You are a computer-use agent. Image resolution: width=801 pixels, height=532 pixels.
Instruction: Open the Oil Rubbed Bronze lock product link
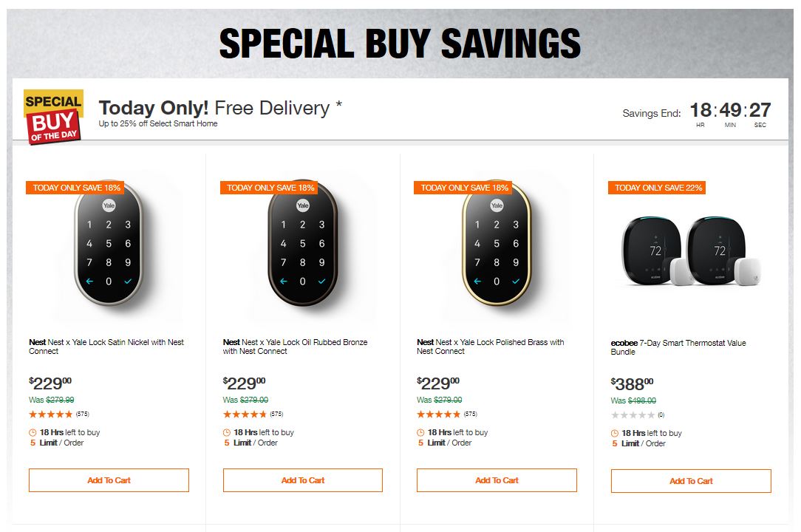click(295, 347)
